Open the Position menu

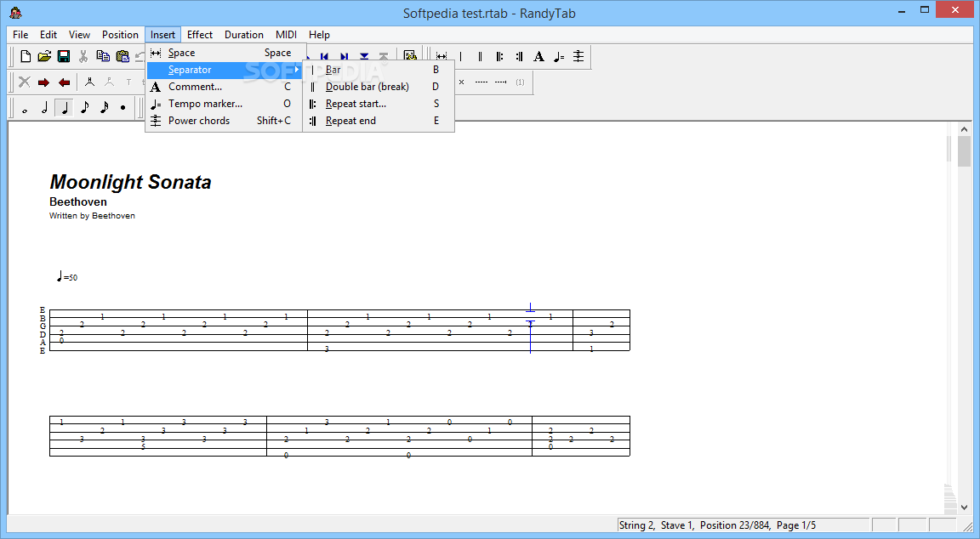click(120, 34)
